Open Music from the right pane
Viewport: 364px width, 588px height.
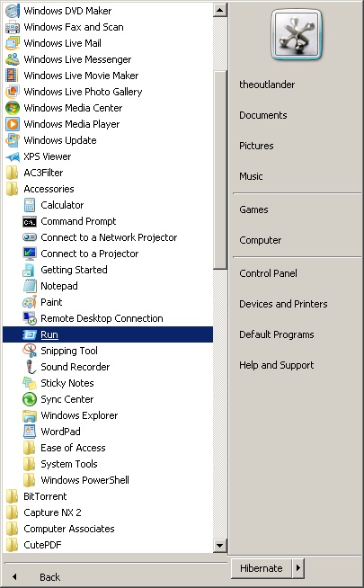tap(251, 176)
